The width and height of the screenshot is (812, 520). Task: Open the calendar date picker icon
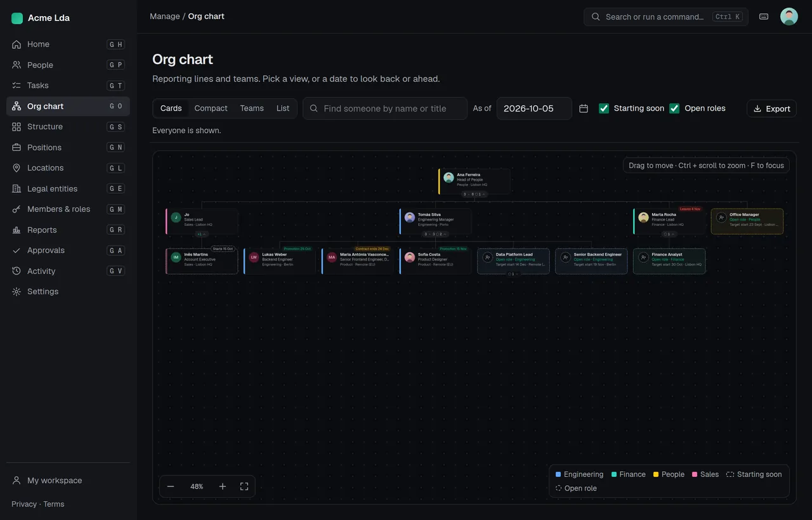pyautogui.click(x=584, y=108)
